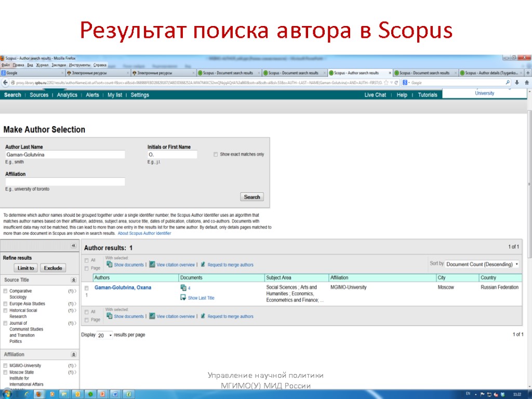Open the Gaman-Golutvina, Oxana author link
The width and height of the screenshot is (532, 399).
(123, 287)
